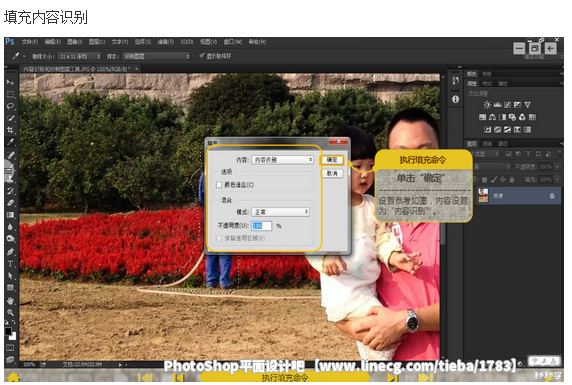The width and height of the screenshot is (572, 385).
Task: Add a Vibrance triangle adjustment
Action: (527, 105)
